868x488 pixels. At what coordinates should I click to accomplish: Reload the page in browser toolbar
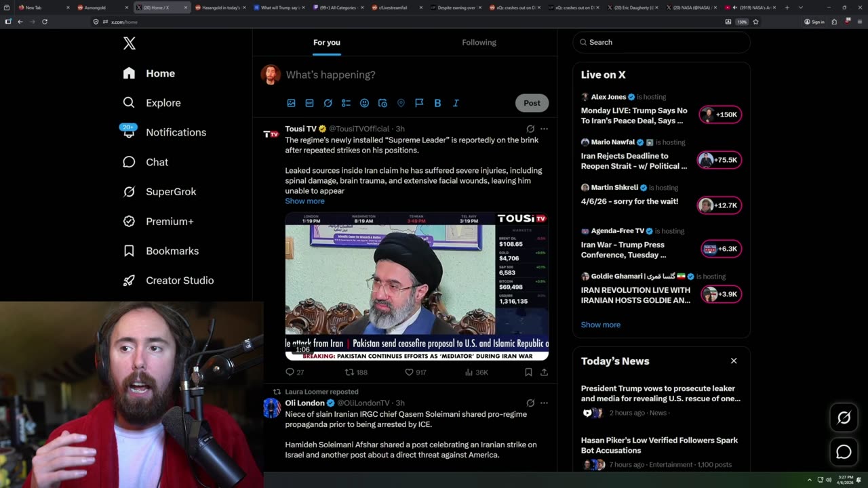click(45, 22)
